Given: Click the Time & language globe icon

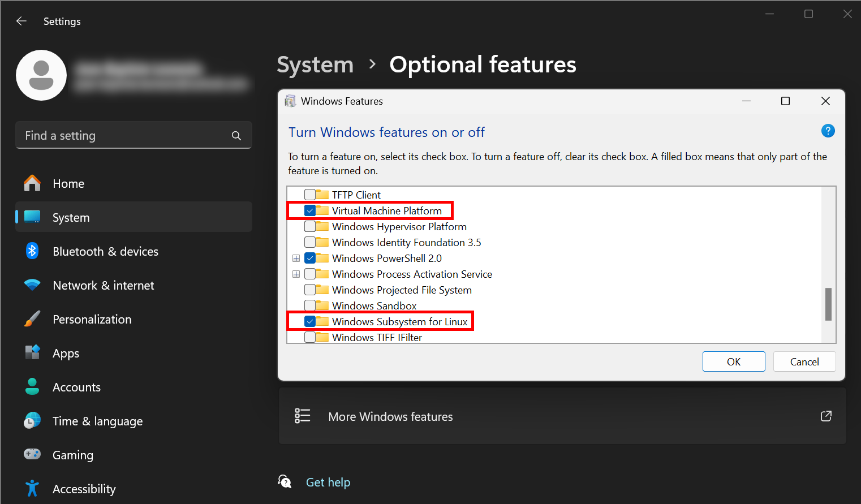Looking at the screenshot, I should 32,420.
